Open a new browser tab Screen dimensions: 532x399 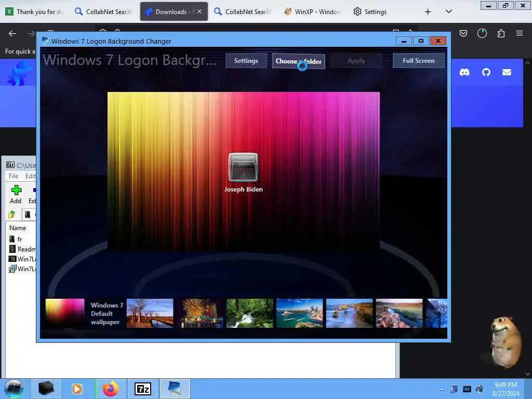428,12
